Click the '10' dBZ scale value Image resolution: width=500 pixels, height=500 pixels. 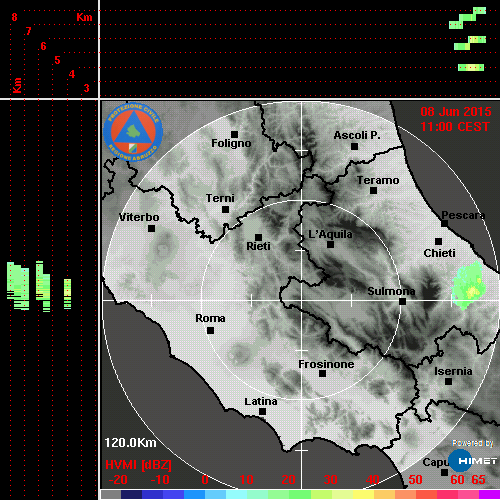pyautogui.click(x=247, y=480)
